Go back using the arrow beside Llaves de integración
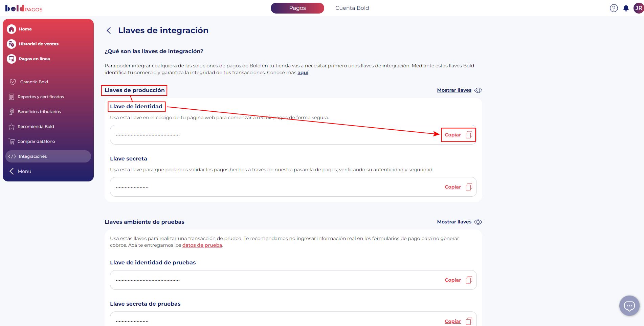This screenshot has width=644, height=326. 109,30
